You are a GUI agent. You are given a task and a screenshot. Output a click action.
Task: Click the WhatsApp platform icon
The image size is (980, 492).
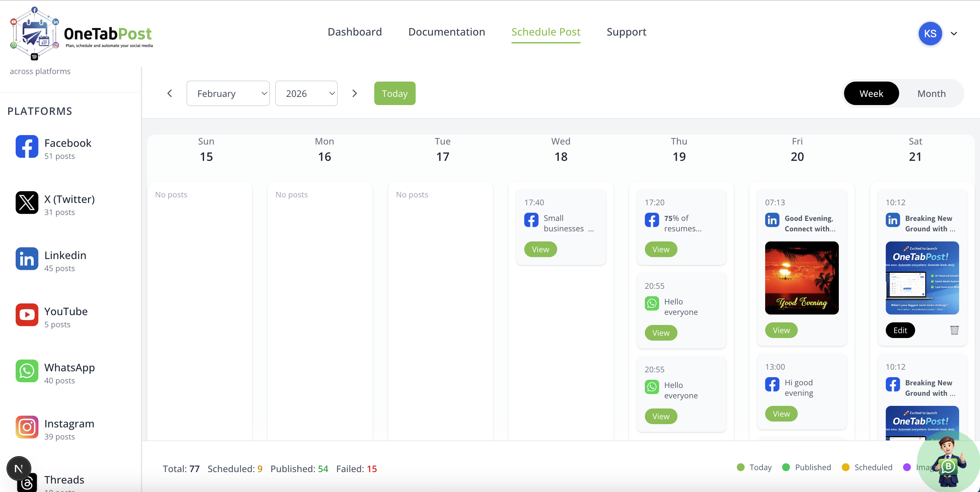[27, 371]
